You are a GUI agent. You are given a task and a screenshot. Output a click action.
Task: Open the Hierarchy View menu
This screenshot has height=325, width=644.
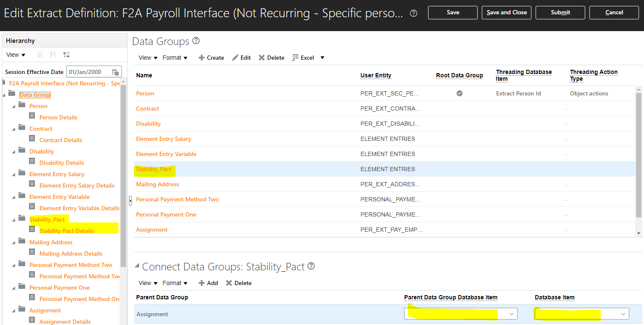point(16,55)
